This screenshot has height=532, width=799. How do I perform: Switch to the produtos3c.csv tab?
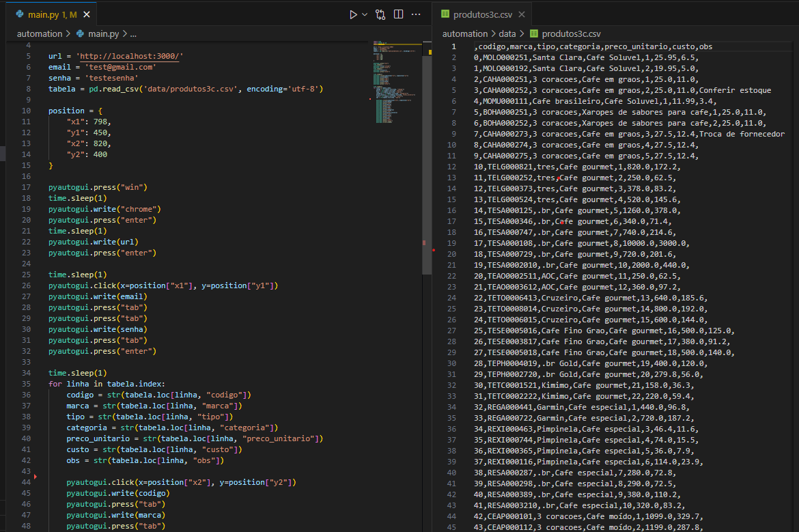pyautogui.click(x=483, y=15)
